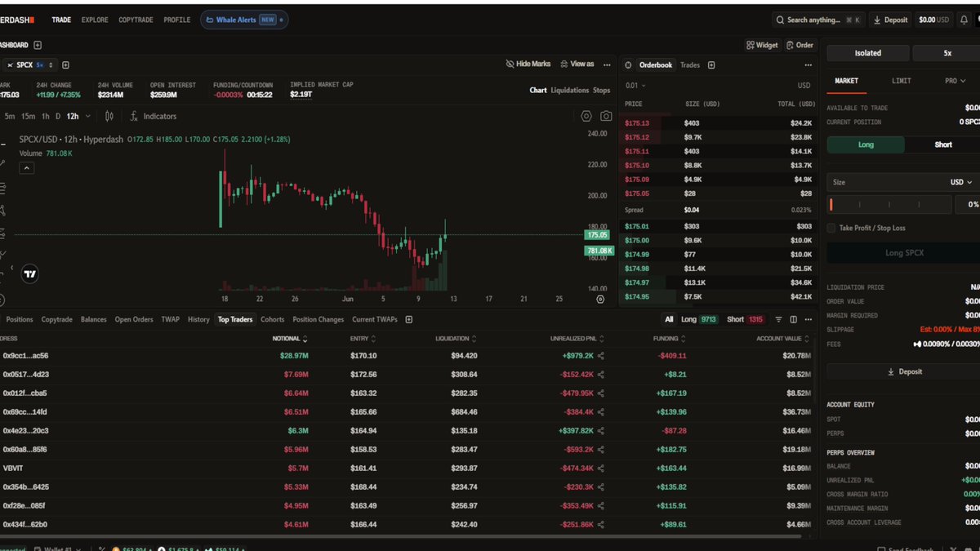Switch to Trades tab

tap(690, 65)
